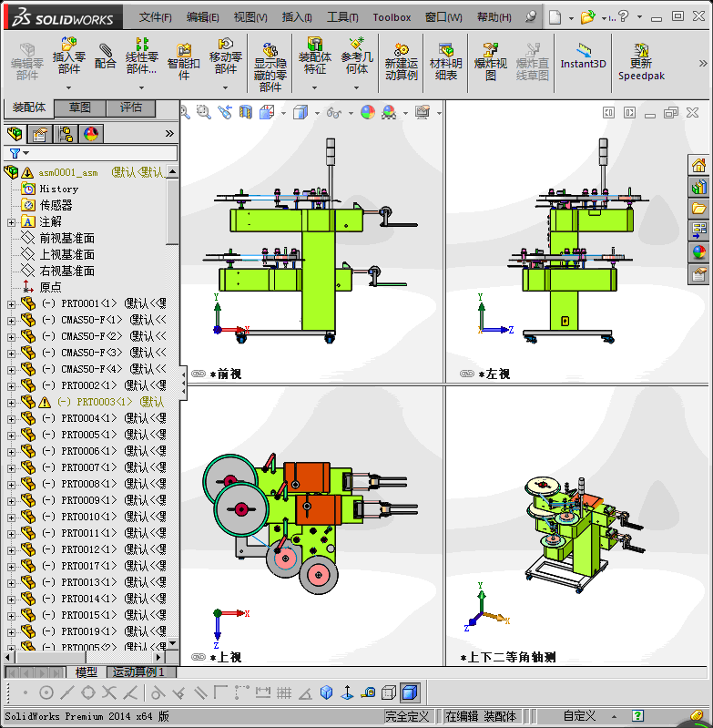The width and height of the screenshot is (713, 728).
Task: Click Smart Fasteners (智能扣件) icon
Action: coord(184,62)
